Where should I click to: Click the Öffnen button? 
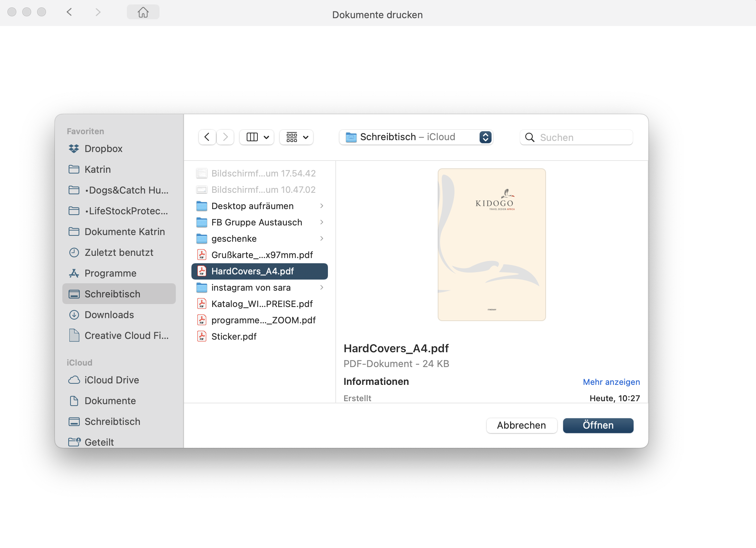click(598, 425)
